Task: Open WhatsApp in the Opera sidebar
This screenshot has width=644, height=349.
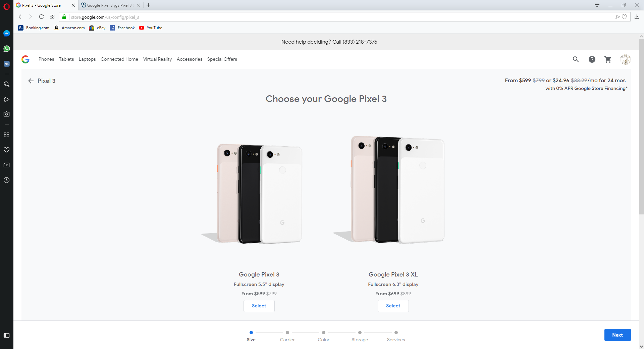Action: click(x=6, y=49)
